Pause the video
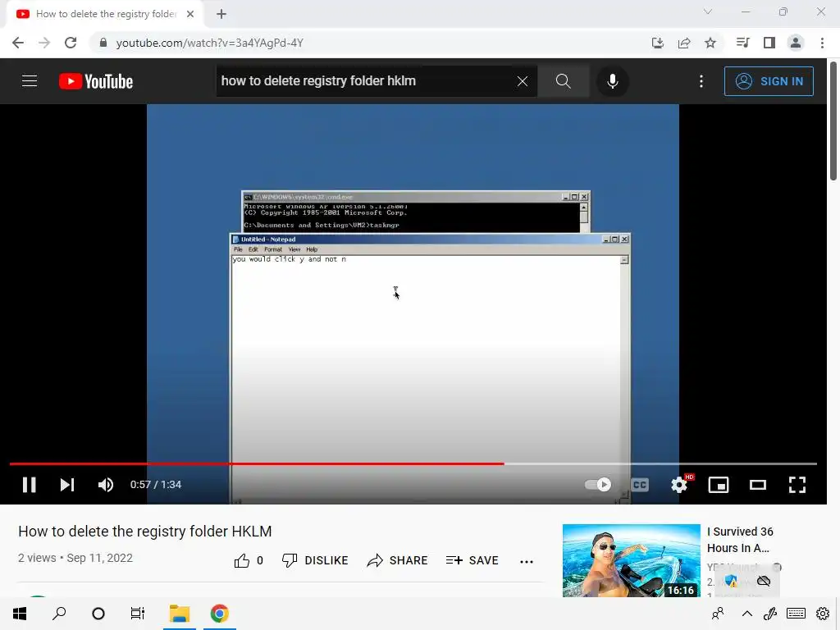This screenshot has height=630, width=840. 29,485
